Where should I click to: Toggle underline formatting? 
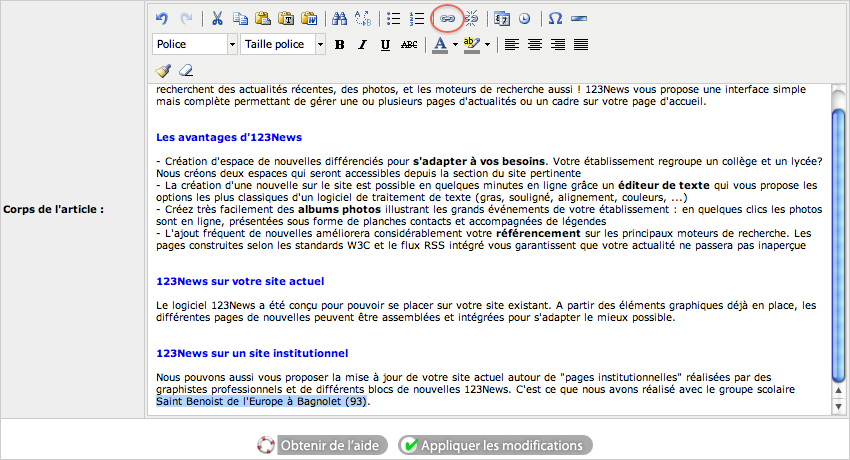[384, 45]
